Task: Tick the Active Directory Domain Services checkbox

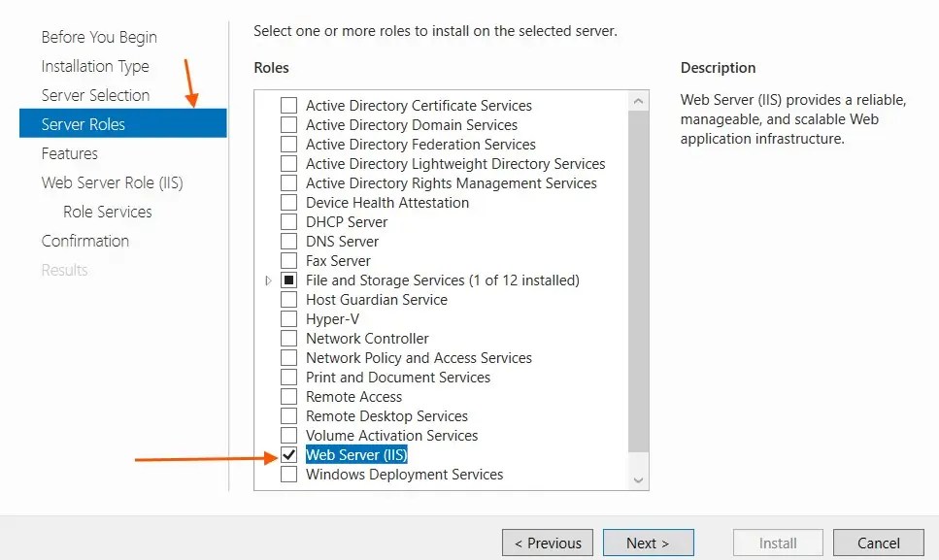Action: (288, 124)
